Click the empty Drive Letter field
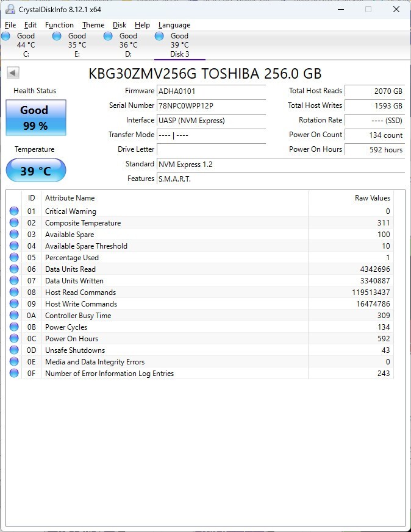 tap(211, 150)
